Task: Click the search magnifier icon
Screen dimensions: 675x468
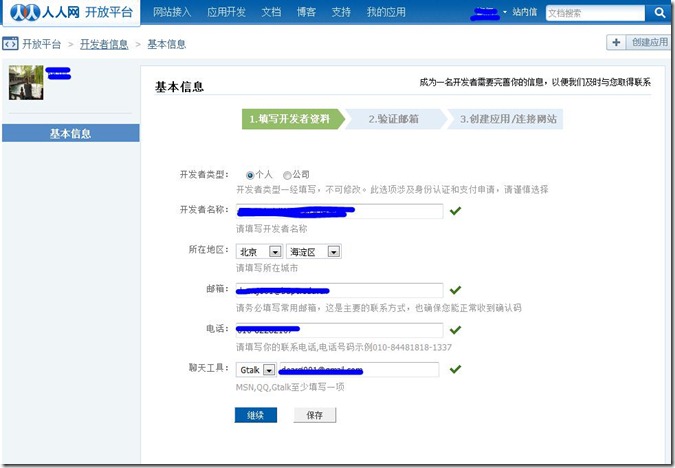Action: pos(660,12)
